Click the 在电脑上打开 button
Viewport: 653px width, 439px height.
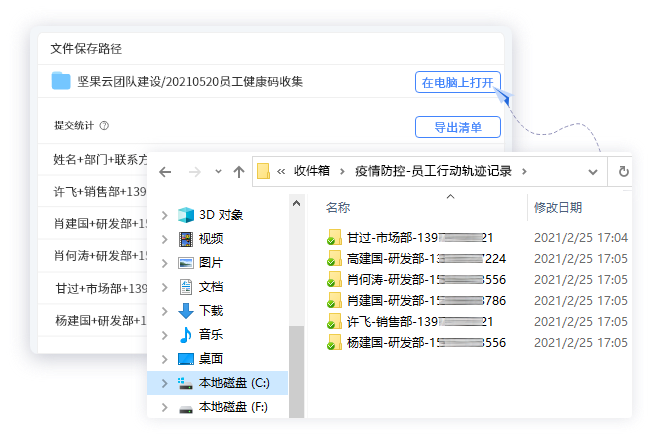coord(458,82)
